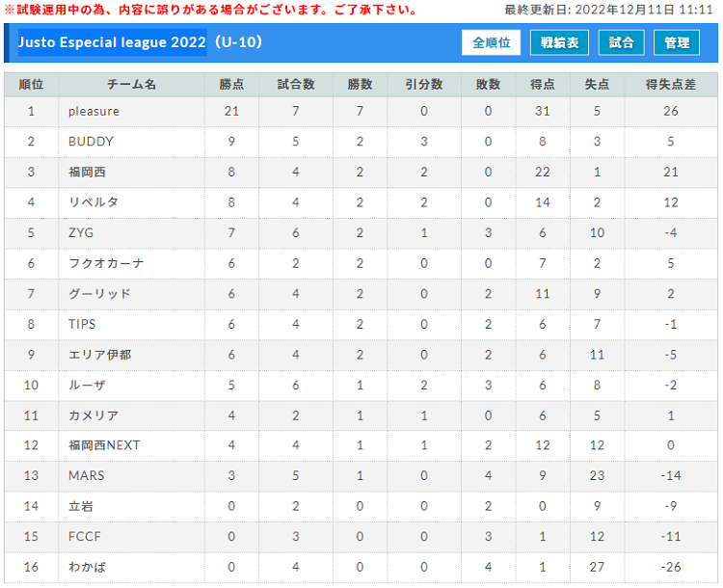
Task: Click the MARS team name
Action: (x=86, y=475)
